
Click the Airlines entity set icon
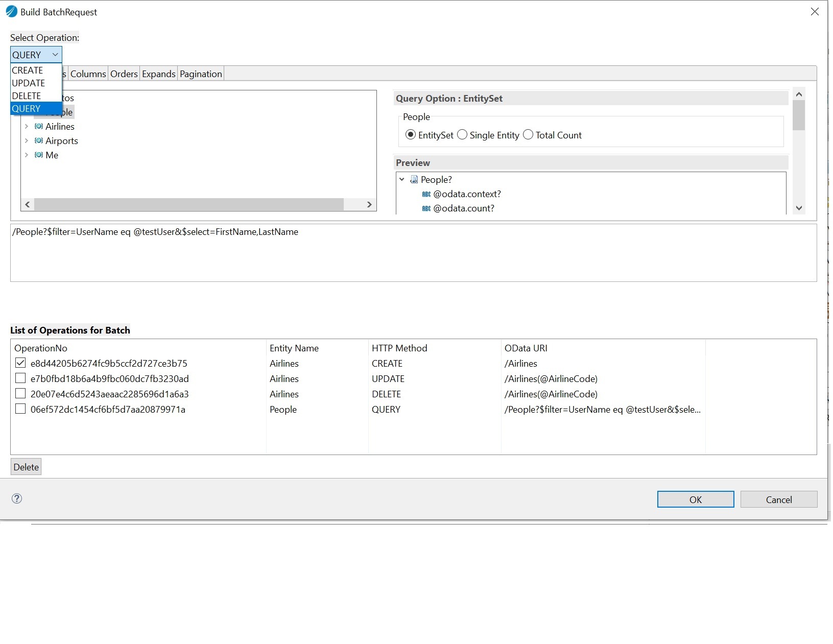pyautogui.click(x=39, y=126)
